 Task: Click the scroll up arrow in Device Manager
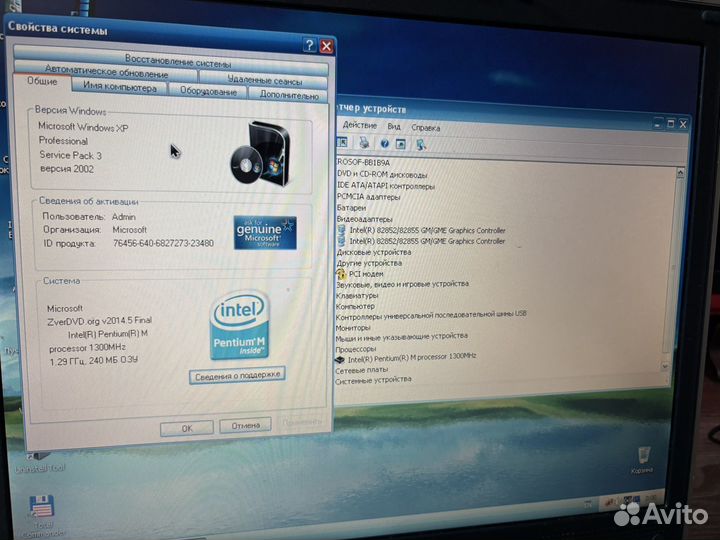pyautogui.click(x=681, y=173)
